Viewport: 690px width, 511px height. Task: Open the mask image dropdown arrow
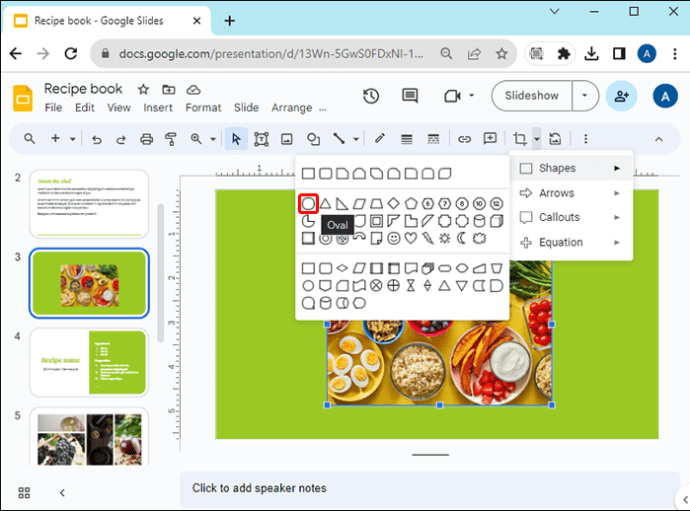537,139
